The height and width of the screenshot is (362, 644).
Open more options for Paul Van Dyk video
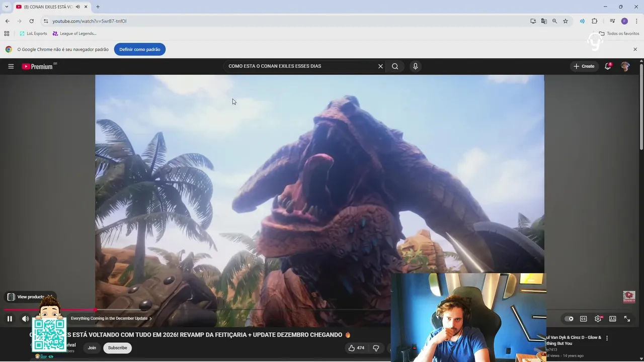point(607,338)
